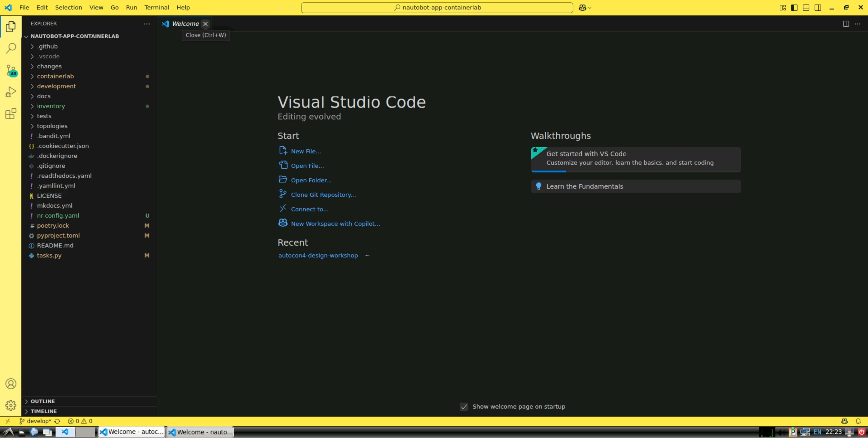Open the Search view in activity bar

pos(11,48)
